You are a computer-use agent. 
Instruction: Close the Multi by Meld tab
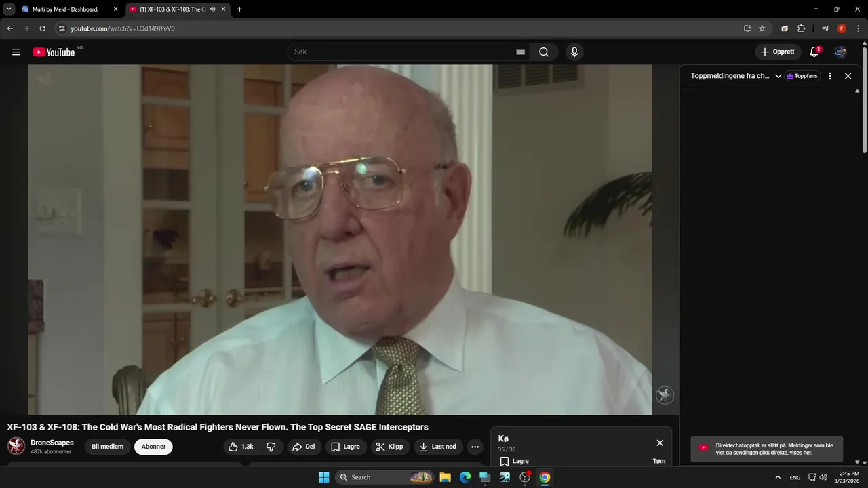(116, 9)
